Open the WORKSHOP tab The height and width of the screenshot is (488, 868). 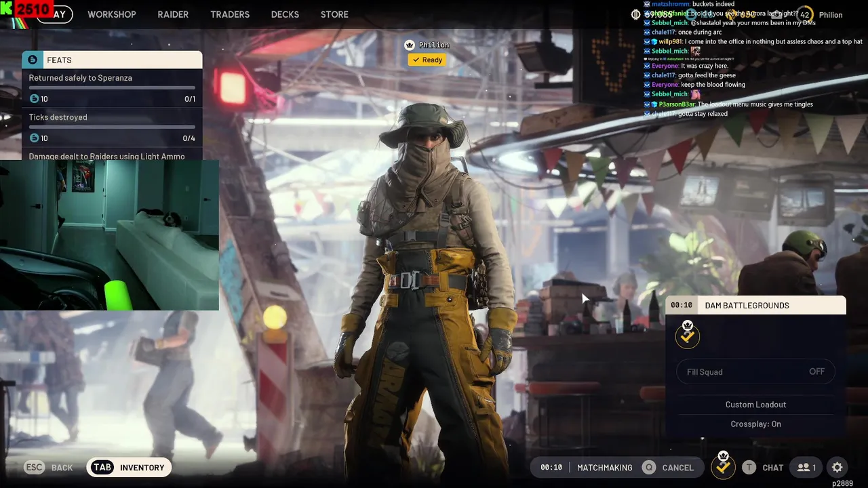pyautogui.click(x=112, y=14)
